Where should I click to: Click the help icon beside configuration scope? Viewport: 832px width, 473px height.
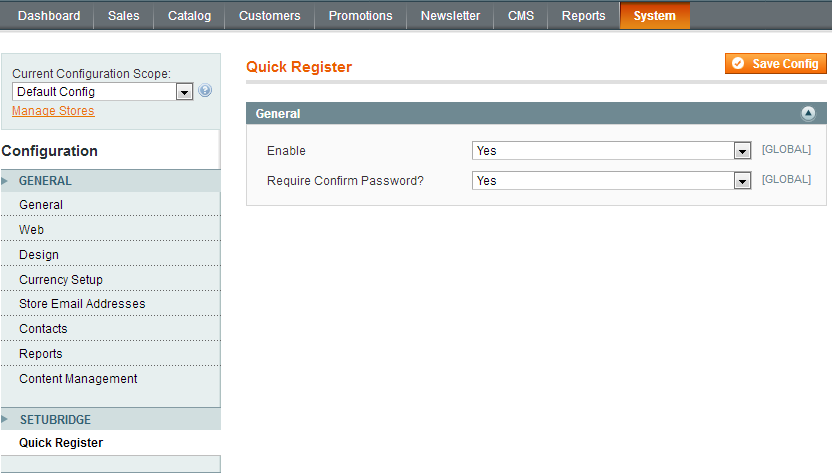[x=205, y=91]
